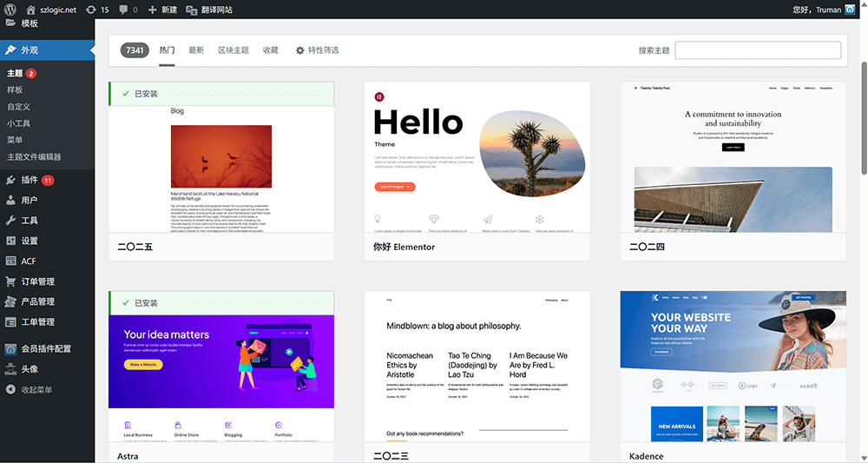Image resolution: width=868 pixels, height=463 pixels.
Task: Click the 订单管理 cart icon
Action: tap(10, 281)
